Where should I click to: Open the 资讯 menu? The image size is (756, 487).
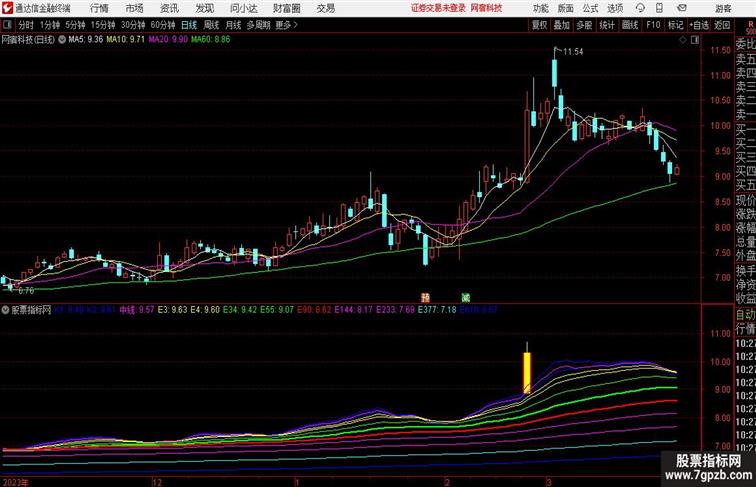[x=169, y=8]
